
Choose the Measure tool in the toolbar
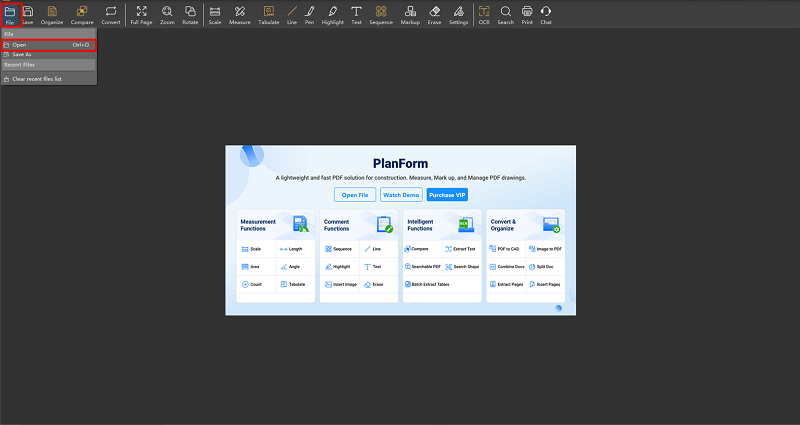click(240, 15)
